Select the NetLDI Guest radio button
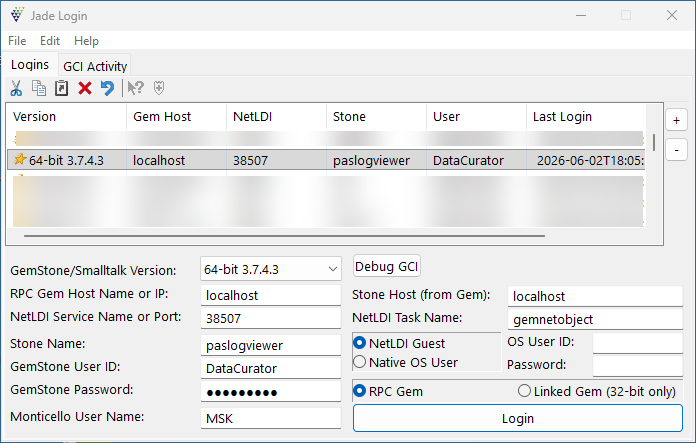The height and width of the screenshot is (443, 696). [360, 343]
